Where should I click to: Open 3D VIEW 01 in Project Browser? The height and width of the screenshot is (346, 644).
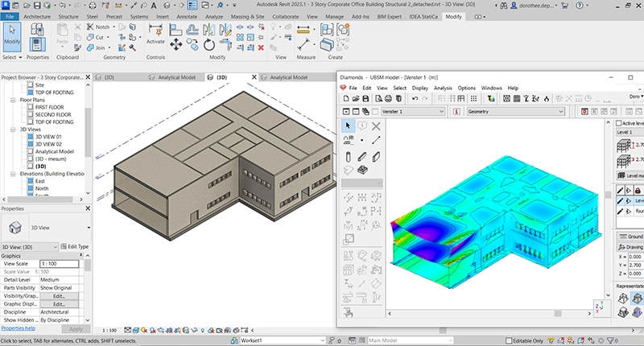pos(48,137)
